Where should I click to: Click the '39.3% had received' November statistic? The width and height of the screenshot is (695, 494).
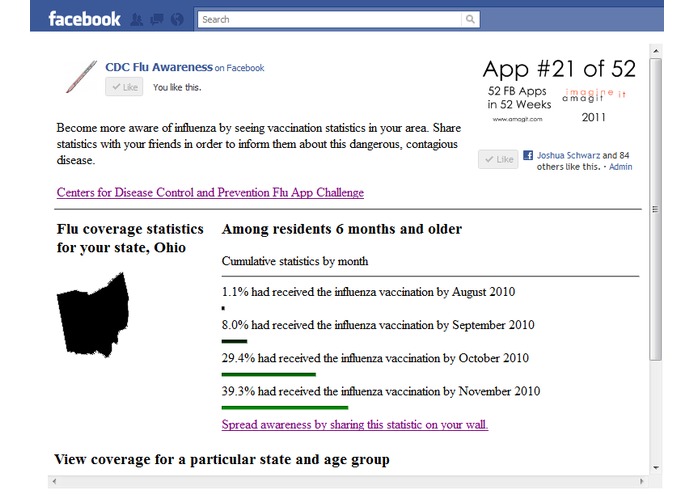pos(381,391)
